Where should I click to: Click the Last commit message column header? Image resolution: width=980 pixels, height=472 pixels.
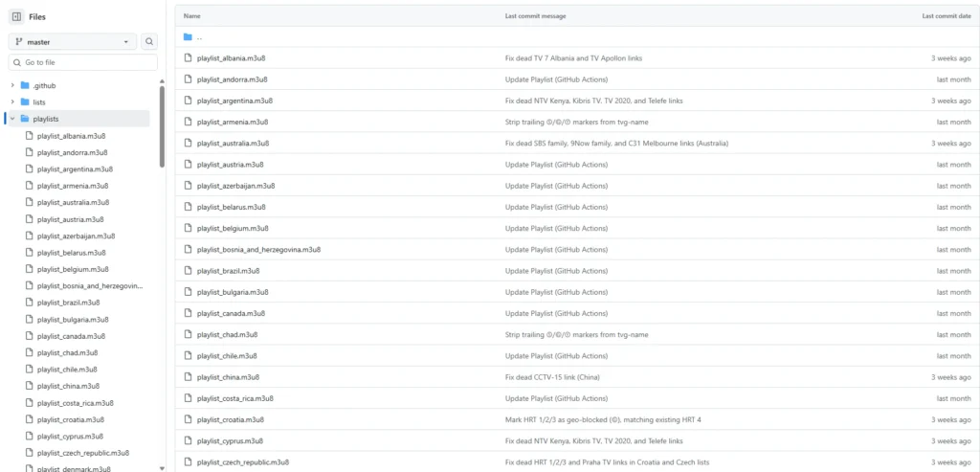point(536,16)
